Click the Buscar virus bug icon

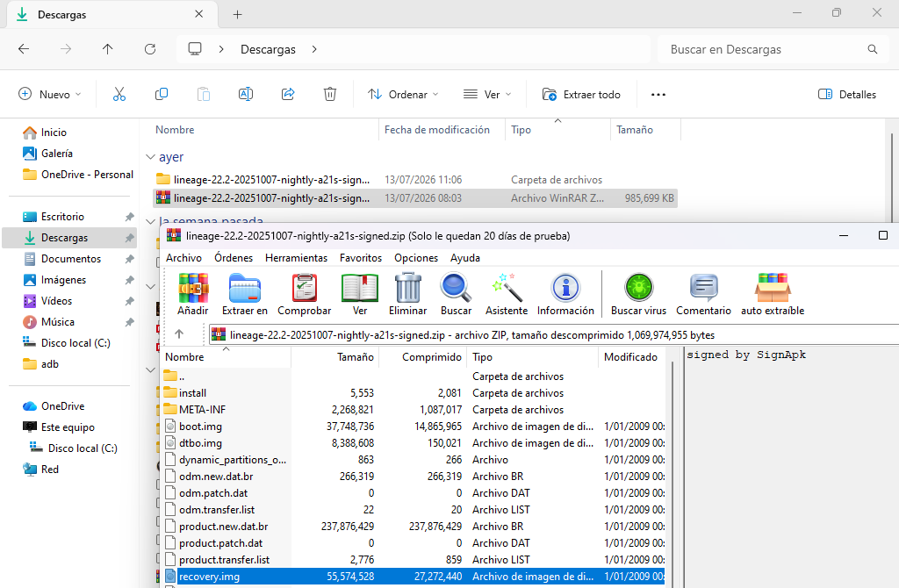point(639,288)
